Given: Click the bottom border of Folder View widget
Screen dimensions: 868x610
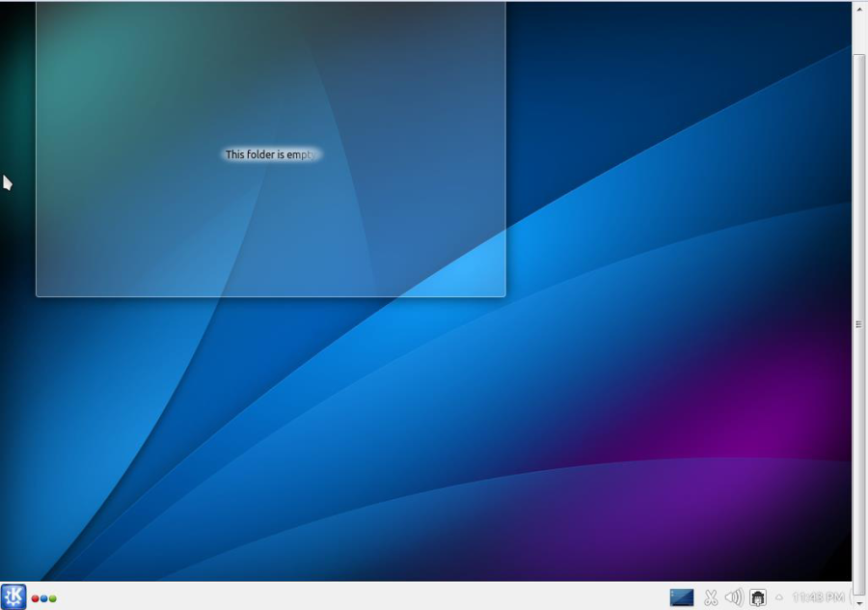Looking at the screenshot, I should (x=270, y=296).
